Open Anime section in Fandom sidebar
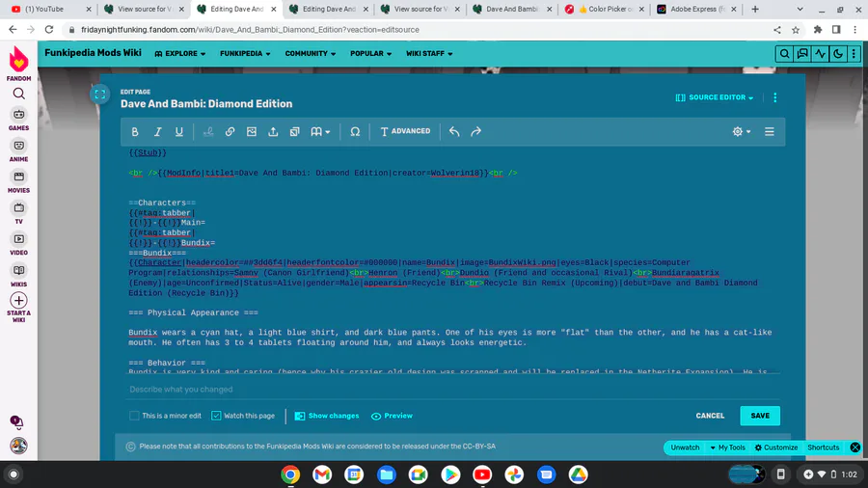The image size is (868, 488). (x=19, y=150)
